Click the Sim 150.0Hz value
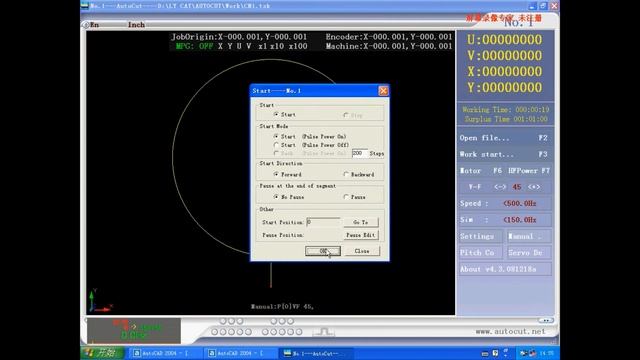The image size is (640, 360). [520, 220]
